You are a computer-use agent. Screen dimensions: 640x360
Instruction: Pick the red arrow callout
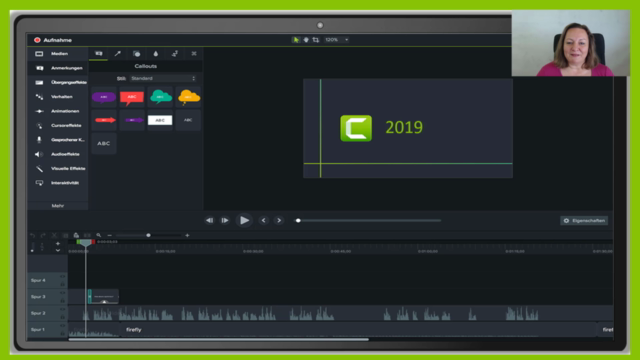click(104, 120)
